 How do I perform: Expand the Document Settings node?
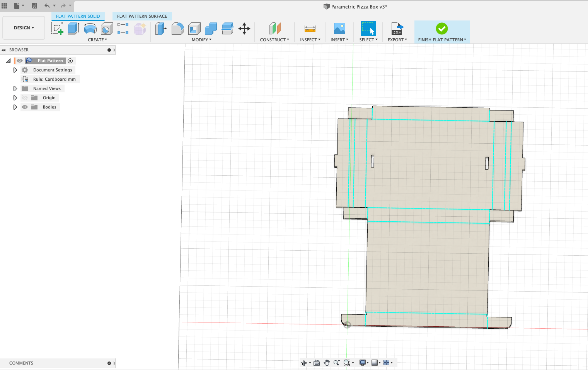coord(15,70)
